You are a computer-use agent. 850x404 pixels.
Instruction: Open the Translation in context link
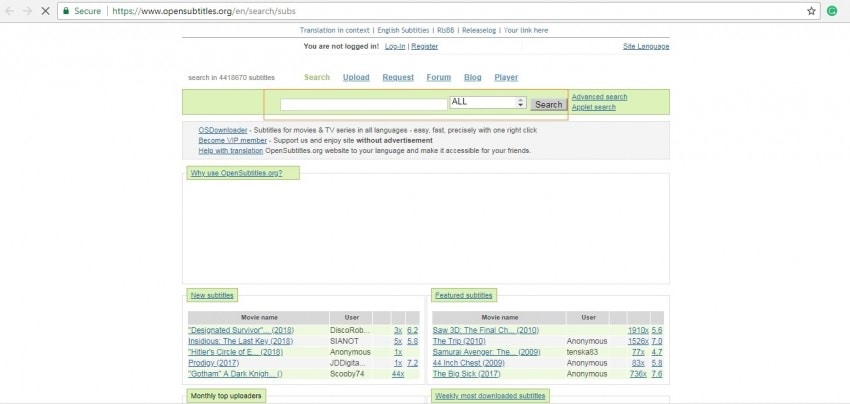[334, 30]
